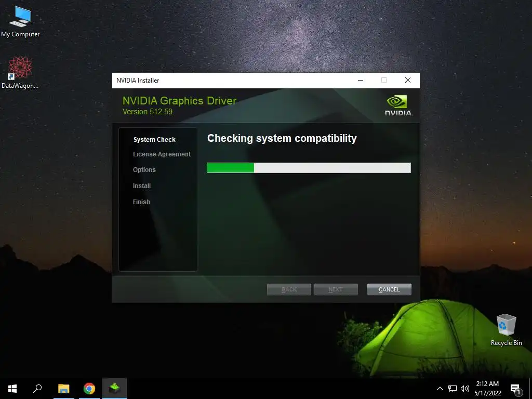
Task: Select the License Agreement step
Action: pos(162,154)
